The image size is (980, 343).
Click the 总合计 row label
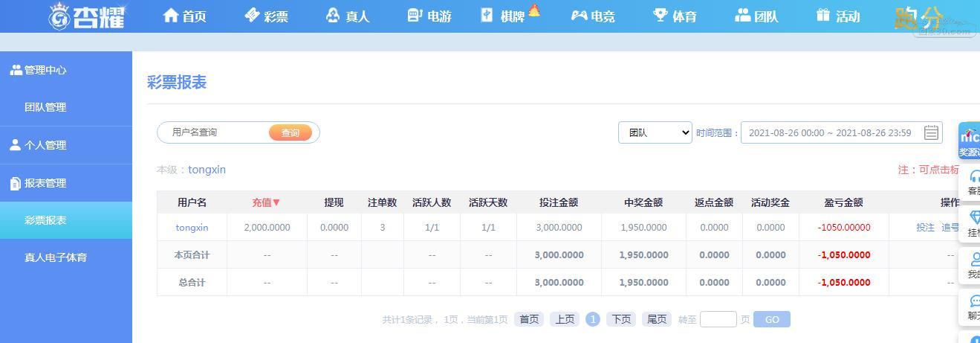[x=192, y=283]
